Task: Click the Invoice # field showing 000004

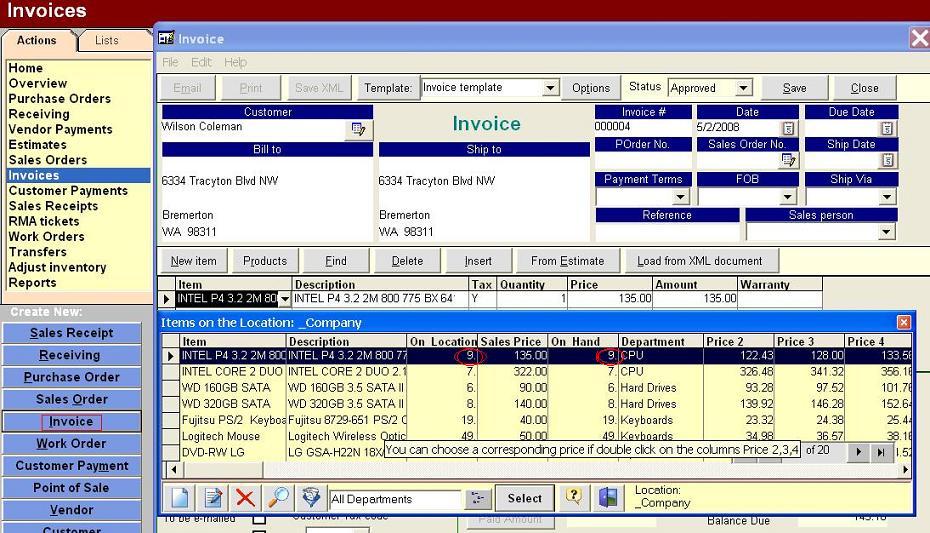Action: 643,126
